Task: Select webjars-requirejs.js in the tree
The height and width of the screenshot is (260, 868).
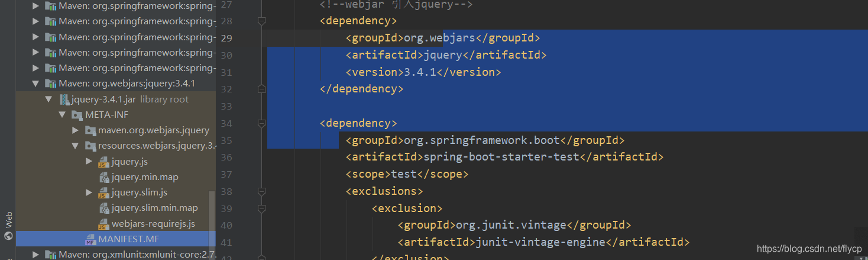Action: 153,224
